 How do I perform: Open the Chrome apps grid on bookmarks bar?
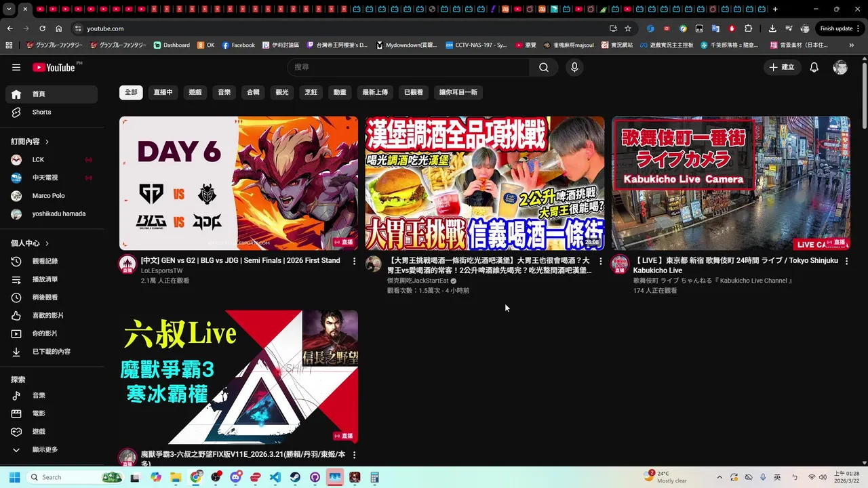pos(9,45)
